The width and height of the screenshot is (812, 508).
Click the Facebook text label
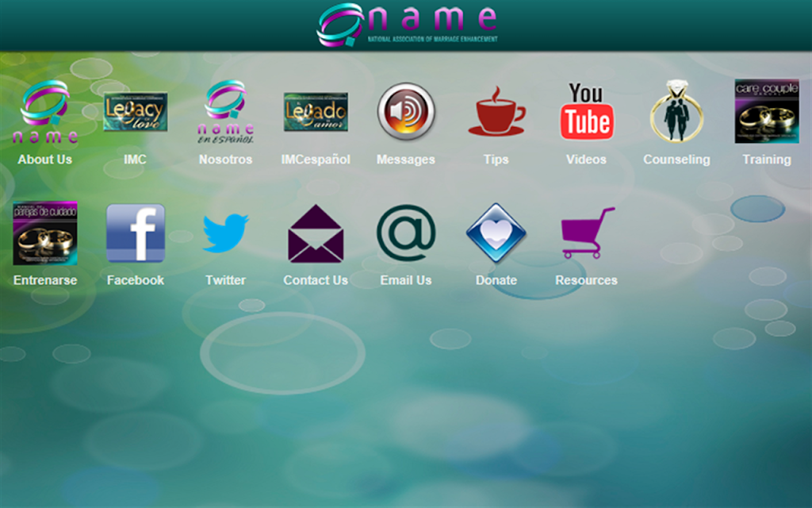click(135, 280)
